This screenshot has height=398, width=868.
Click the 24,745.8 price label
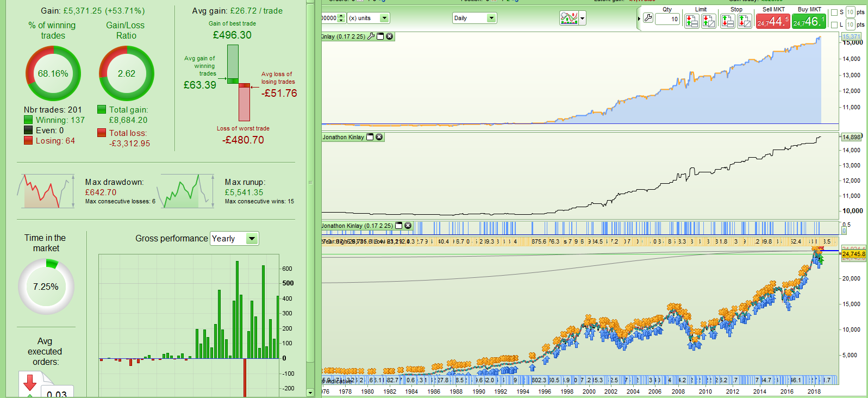click(x=854, y=254)
